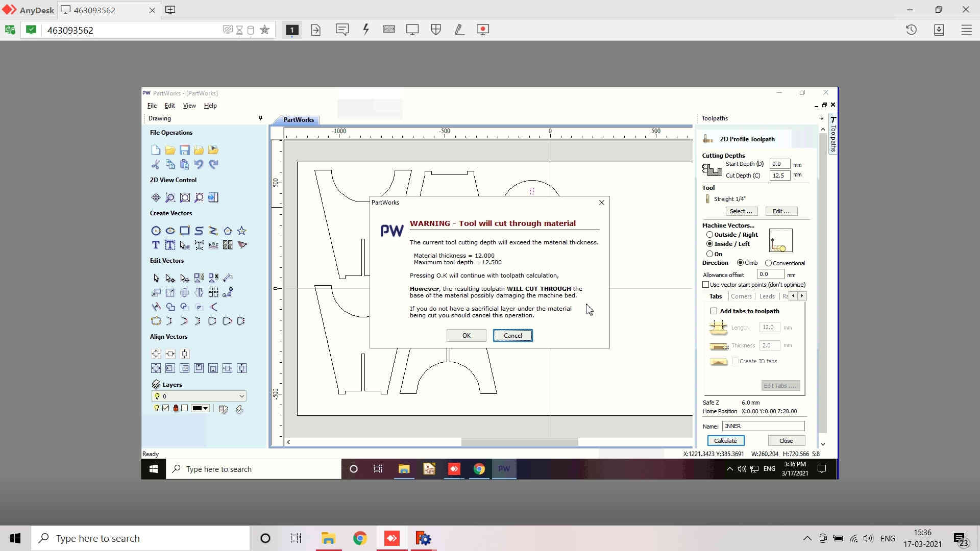Select the Text creation tool
The width and height of the screenshot is (980, 551).
[156, 245]
